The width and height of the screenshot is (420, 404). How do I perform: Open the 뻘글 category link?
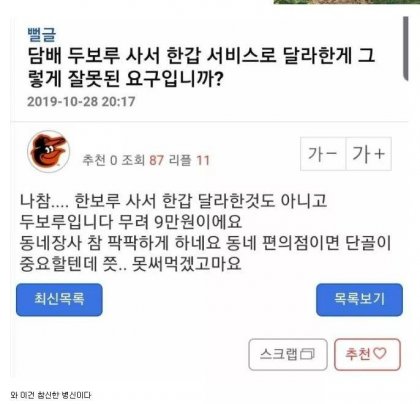coord(42,35)
